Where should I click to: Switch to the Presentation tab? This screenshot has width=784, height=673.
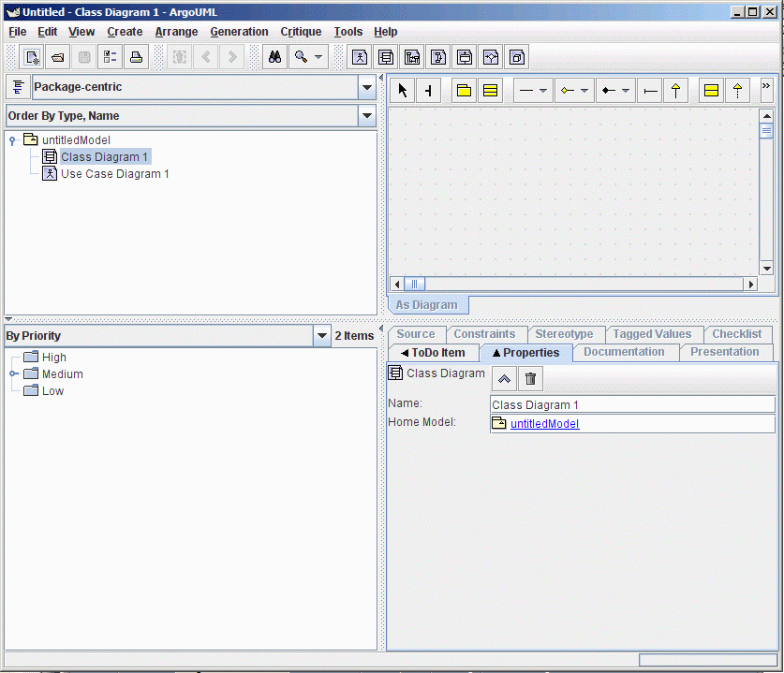coord(724,352)
